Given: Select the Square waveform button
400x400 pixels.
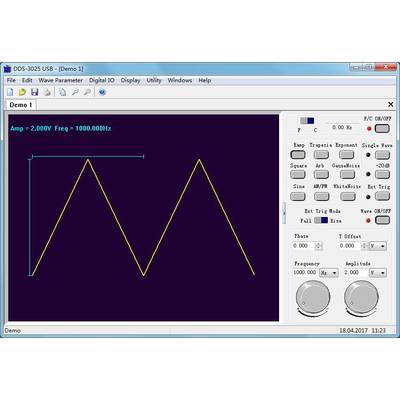Looking at the screenshot, I should point(298,174).
